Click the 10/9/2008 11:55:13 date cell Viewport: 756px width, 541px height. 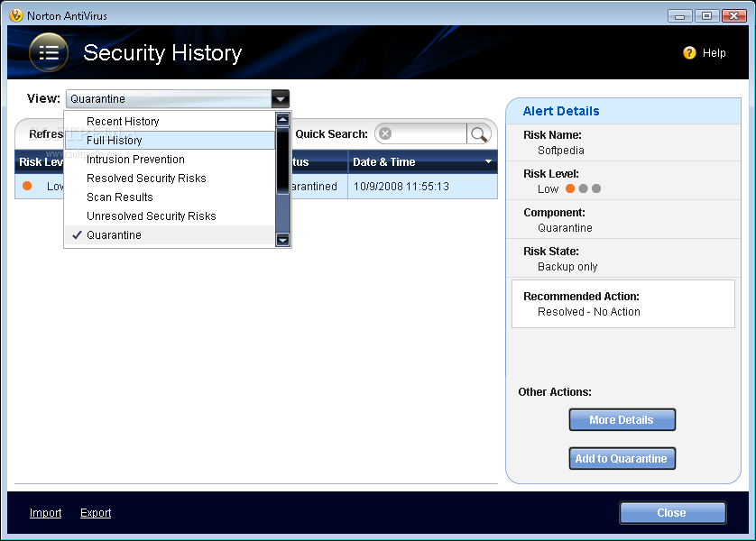pos(401,187)
